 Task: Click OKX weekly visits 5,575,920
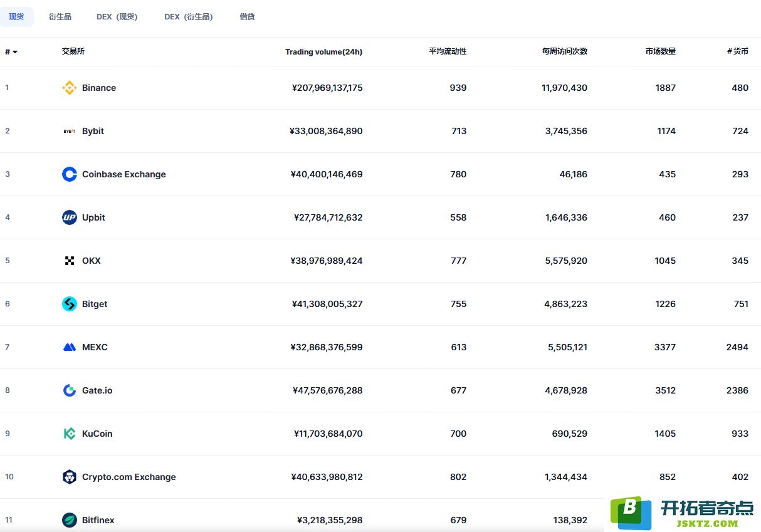click(567, 261)
